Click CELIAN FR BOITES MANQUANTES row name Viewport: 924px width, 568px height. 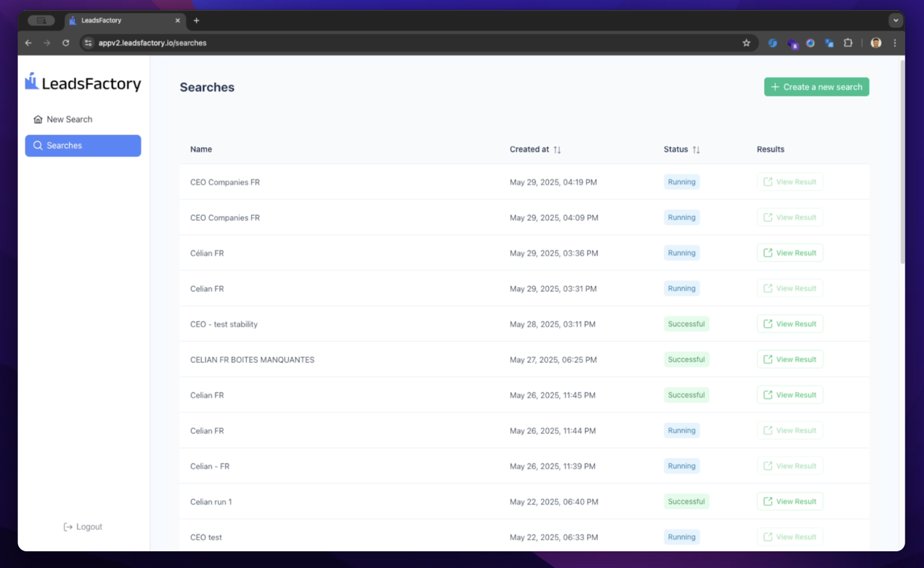pyautogui.click(x=252, y=360)
